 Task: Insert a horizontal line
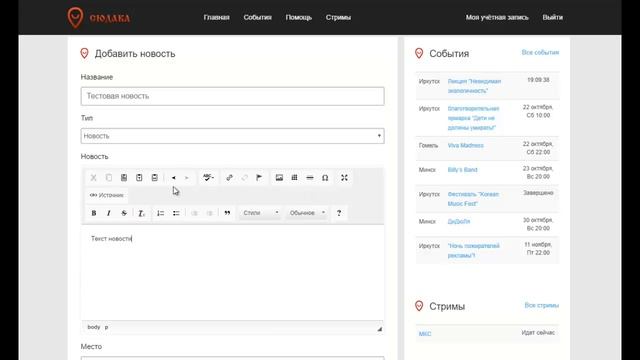tap(310, 178)
